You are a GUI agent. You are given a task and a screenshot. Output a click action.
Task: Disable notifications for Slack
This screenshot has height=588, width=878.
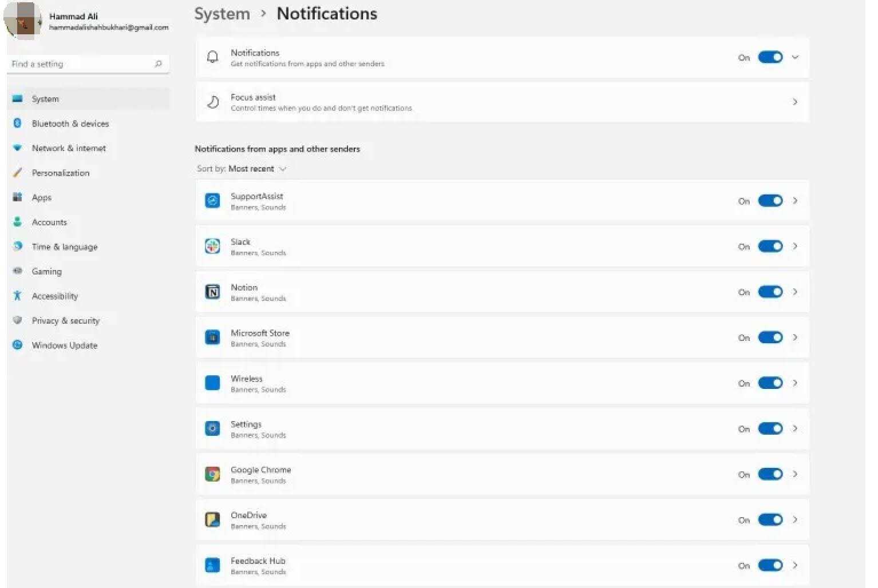770,246
